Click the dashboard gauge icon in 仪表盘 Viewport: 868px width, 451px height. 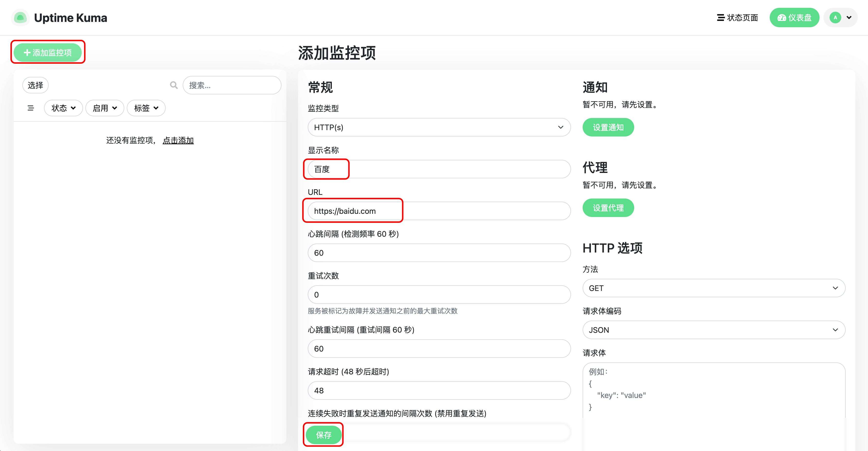782,18
